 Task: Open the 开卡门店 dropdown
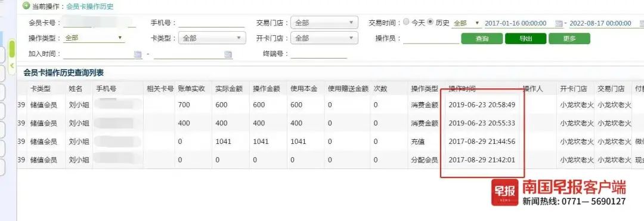[324, 38]
